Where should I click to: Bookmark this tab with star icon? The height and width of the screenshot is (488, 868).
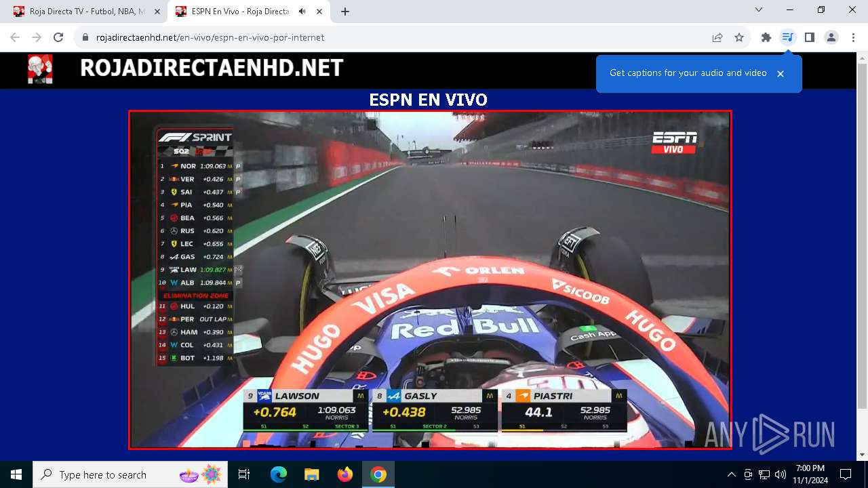click(x=739, y=37)
